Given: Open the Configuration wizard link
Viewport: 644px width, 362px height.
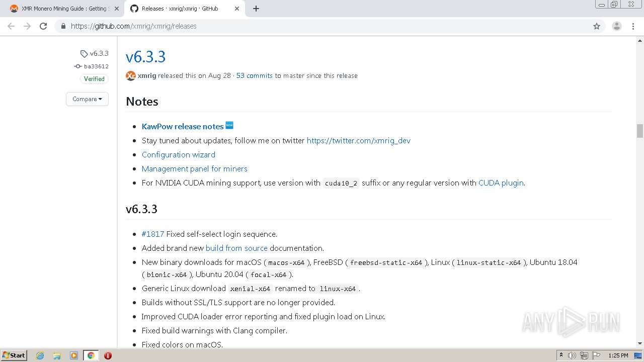Looking at the screenshot, I should (x=179, y=154).
